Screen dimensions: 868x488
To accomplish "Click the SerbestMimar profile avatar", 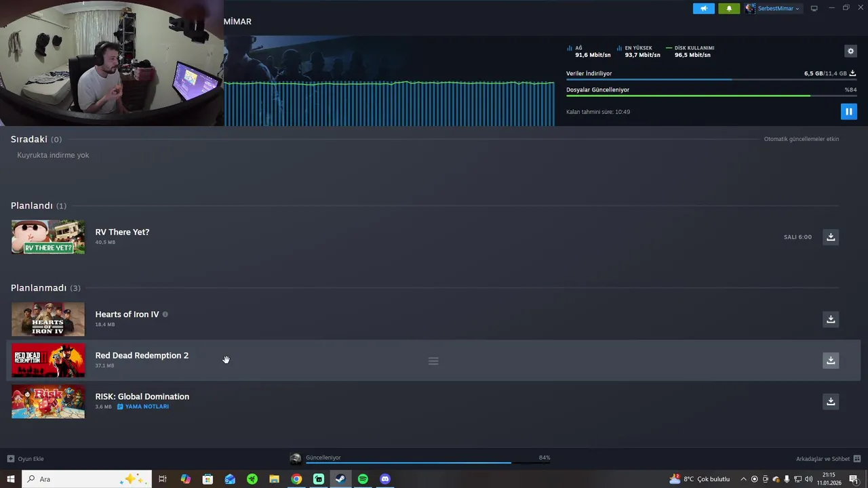I will click(x=750, y=8).
